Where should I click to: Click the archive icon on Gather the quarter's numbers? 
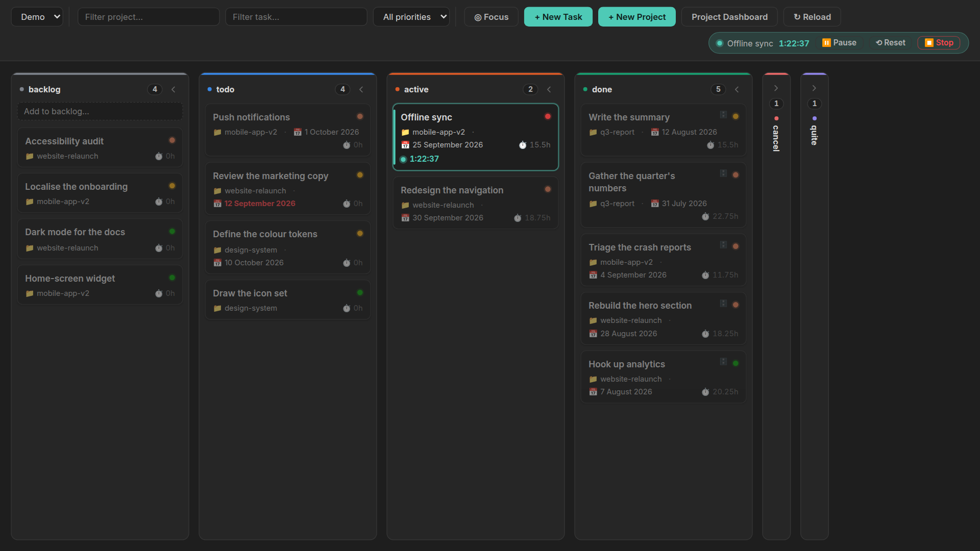[x=723, y=173]
